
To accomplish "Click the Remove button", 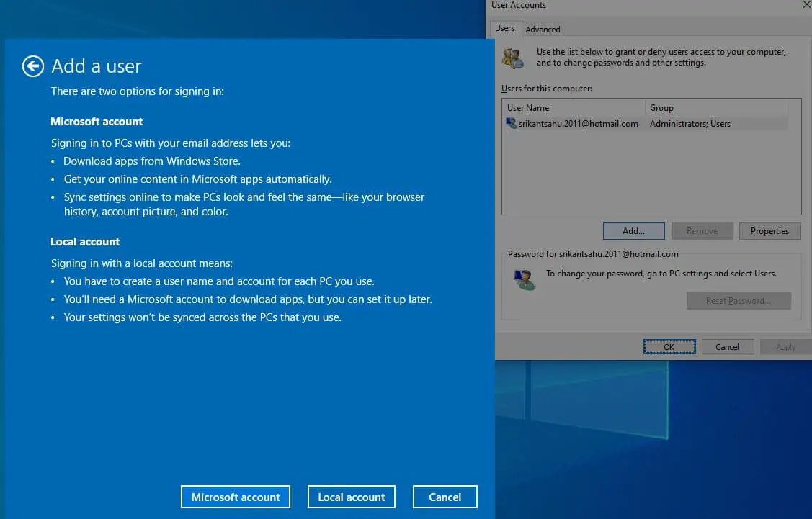I will pyautogui.click(x=702, y=231).
